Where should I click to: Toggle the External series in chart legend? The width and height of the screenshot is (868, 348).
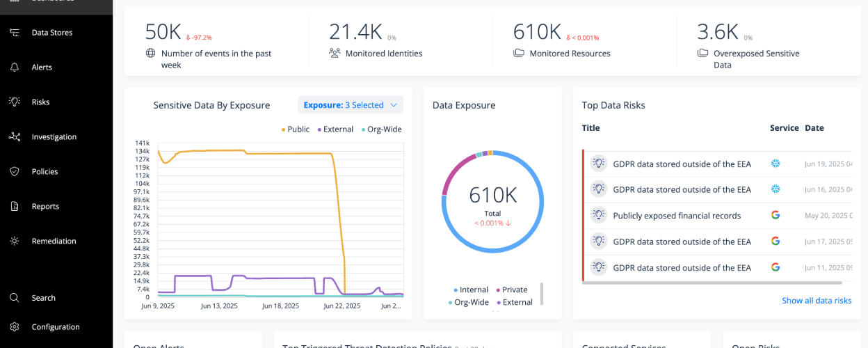pos(335,129)
